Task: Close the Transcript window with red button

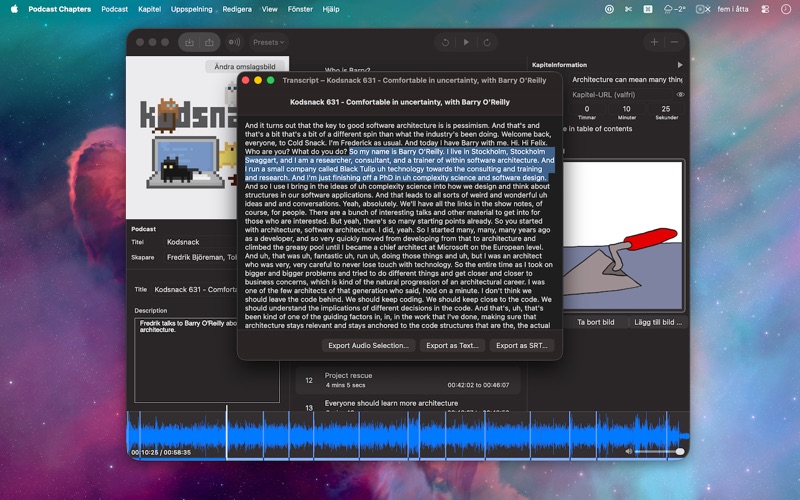Action: pyautogui.click(x=245, y=80)
